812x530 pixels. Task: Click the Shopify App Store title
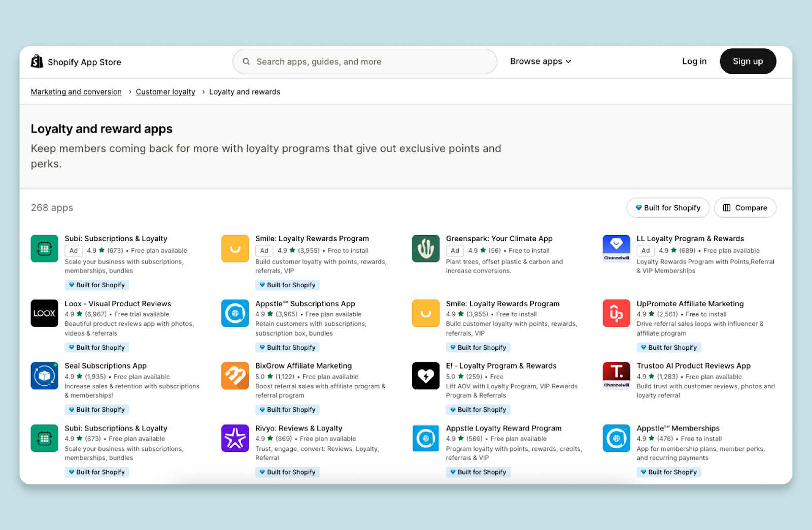[x=84, y=62]
